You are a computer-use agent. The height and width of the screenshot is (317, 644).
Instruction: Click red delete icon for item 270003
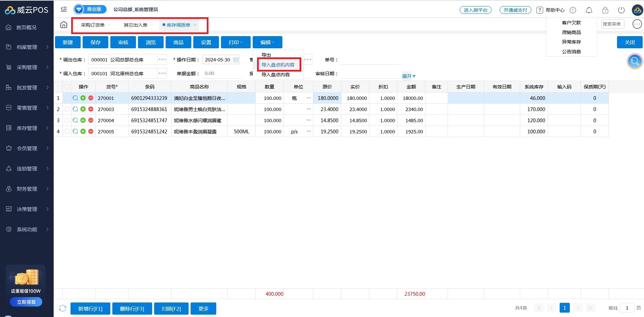point(91,109)
